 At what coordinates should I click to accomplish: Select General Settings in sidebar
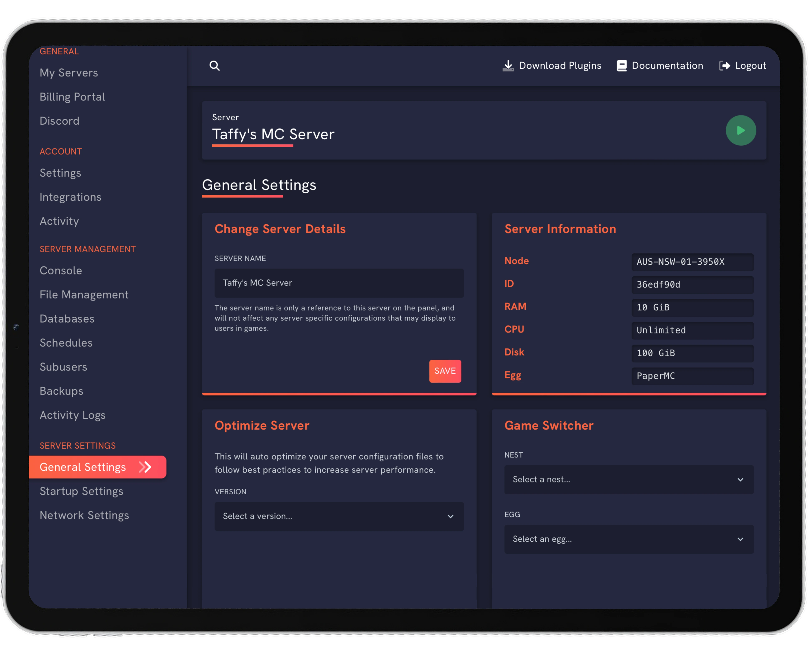97,467
